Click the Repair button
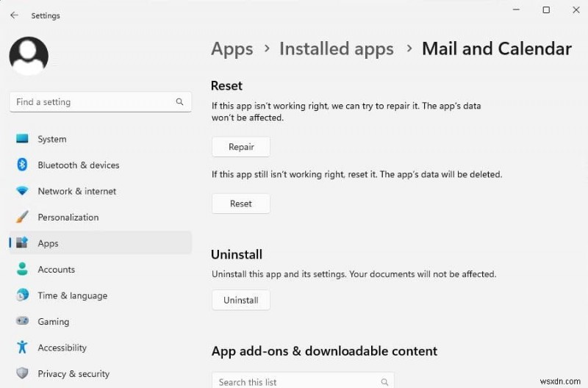 tap(241, 147)
